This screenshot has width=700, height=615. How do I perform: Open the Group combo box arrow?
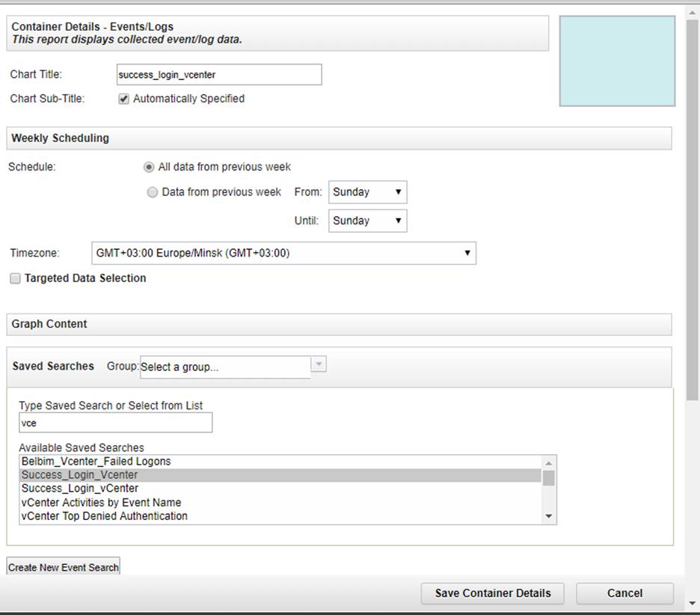coord(319,364)
